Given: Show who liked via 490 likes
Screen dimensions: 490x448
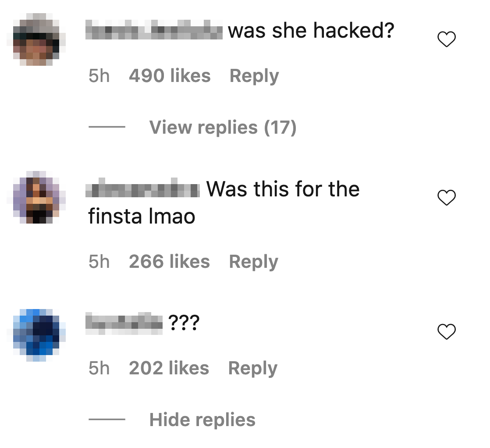Looking at the screenshot, I should pyautogui.click(x=170, y=76).
